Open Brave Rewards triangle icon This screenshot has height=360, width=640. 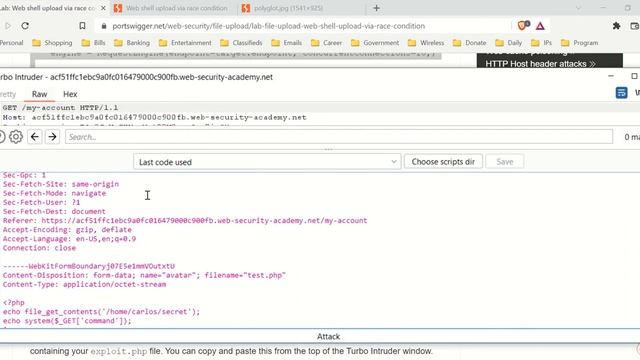click(x=540, y=26)
